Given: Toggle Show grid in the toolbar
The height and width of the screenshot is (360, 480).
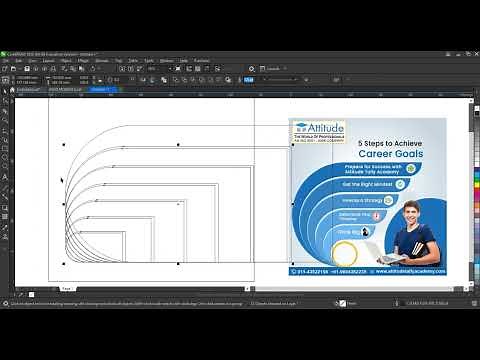Looking at the screenshot, I should (x=198, y=69).
